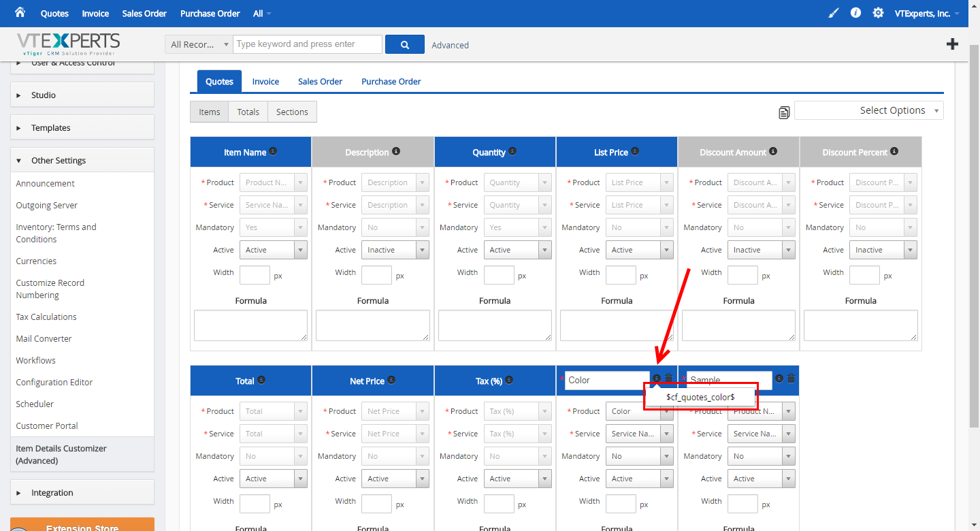The width and height of the screenshot is (980, 531).
Task: Collapse the Other Settings section
Action: tap(82, 160)
